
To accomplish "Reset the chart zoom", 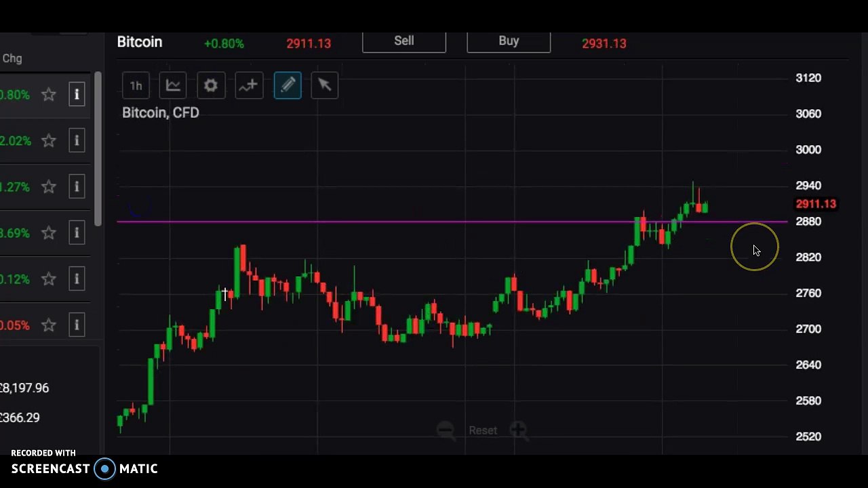I will pos(483,430).
